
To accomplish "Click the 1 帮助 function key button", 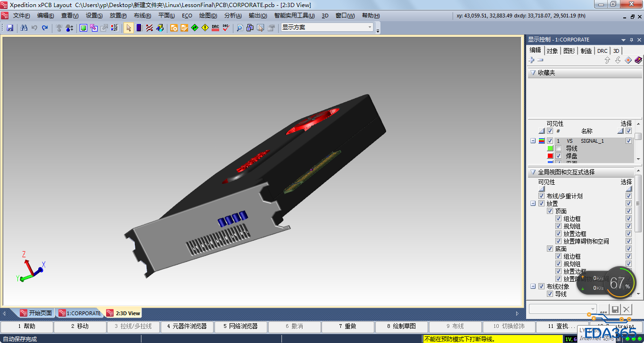I will point(27,326).
